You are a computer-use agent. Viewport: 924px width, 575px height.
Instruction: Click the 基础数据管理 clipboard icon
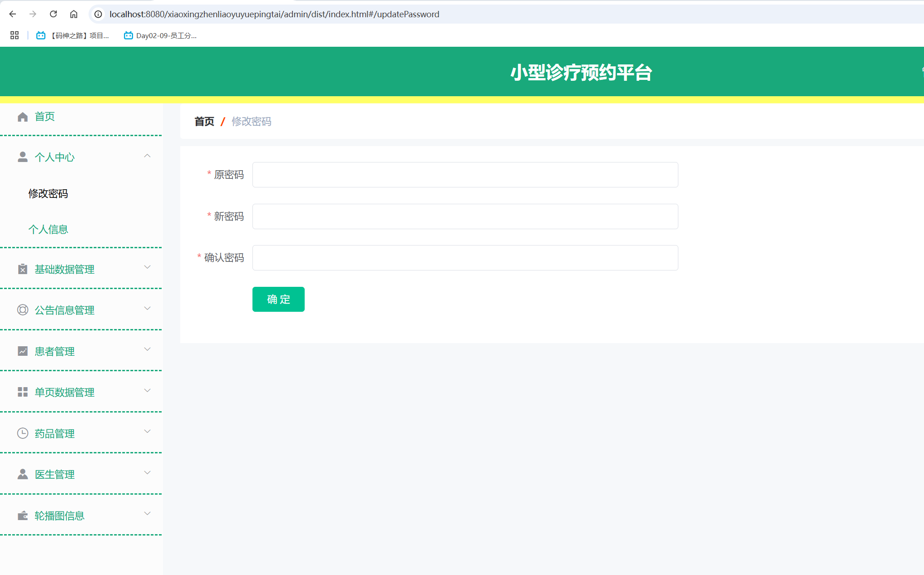pyautogui.click(x=23, y=269)
